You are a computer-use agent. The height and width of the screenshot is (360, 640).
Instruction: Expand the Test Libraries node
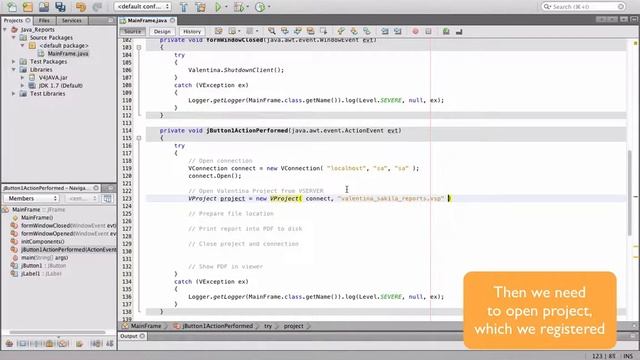[x=14, y=93]
